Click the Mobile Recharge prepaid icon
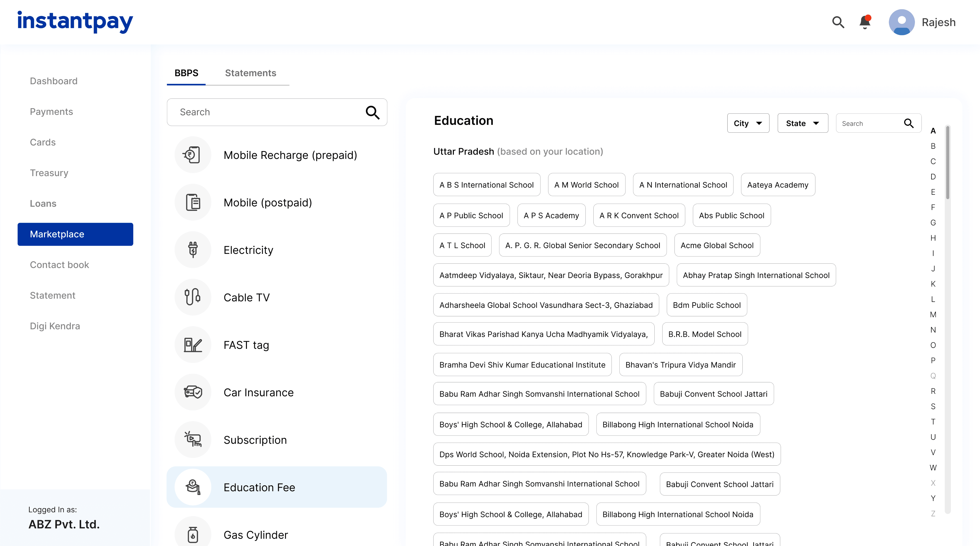Screen dimensions: 980x546 pyautogui.click(x=193, y=155)
